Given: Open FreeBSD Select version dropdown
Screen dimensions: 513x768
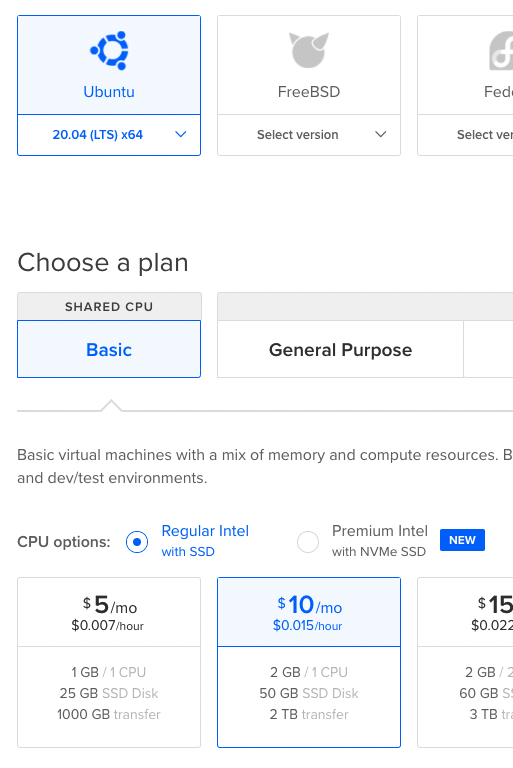Looking at the screenshot, I should pos(309,135).
